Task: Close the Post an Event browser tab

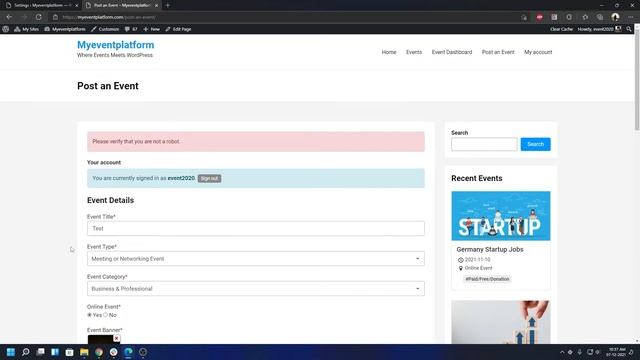Action: (156, 6)
